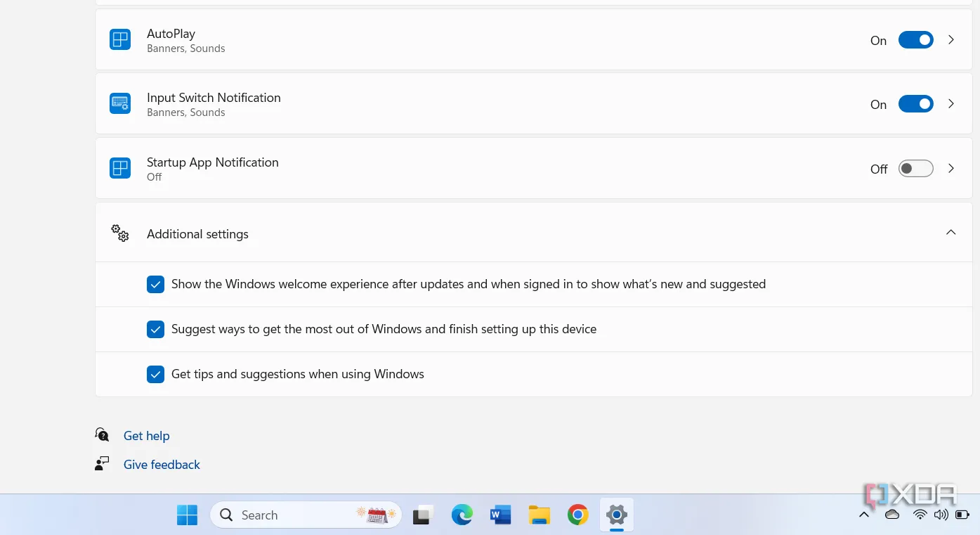Open Microsoft Word from taskbar

(x=500, y=515)
